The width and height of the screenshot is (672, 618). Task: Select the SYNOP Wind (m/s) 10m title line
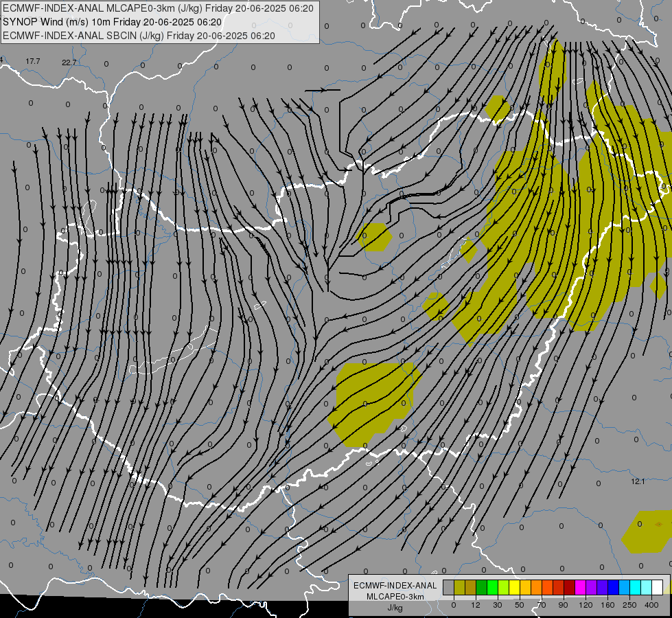pyautogui.click(x=113, y=22)
